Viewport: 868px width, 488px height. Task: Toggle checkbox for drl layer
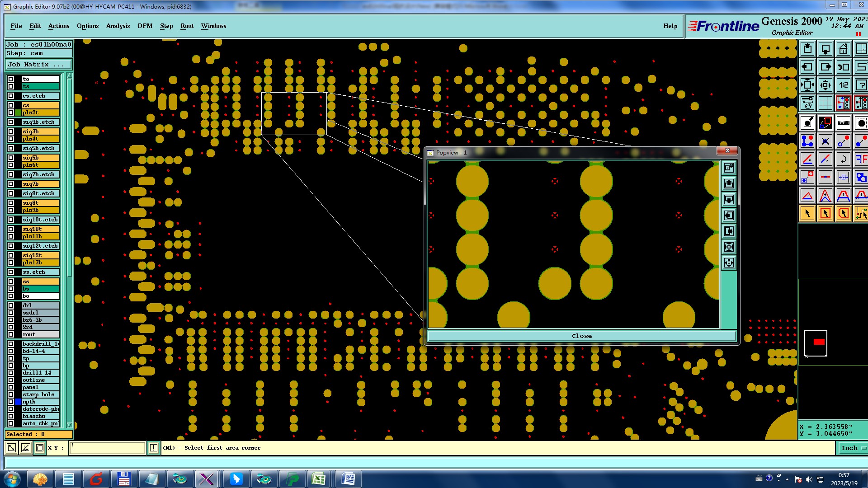pos(11,305)
